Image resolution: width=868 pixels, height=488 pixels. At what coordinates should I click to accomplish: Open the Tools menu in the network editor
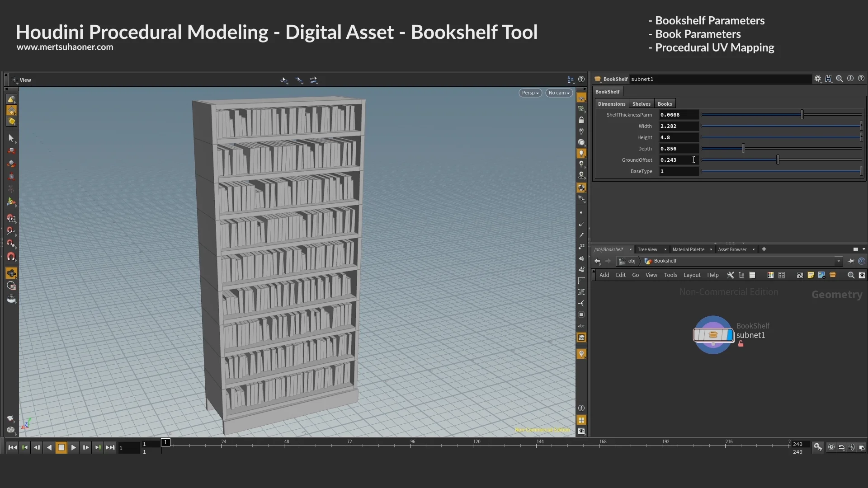click(670, 275)
